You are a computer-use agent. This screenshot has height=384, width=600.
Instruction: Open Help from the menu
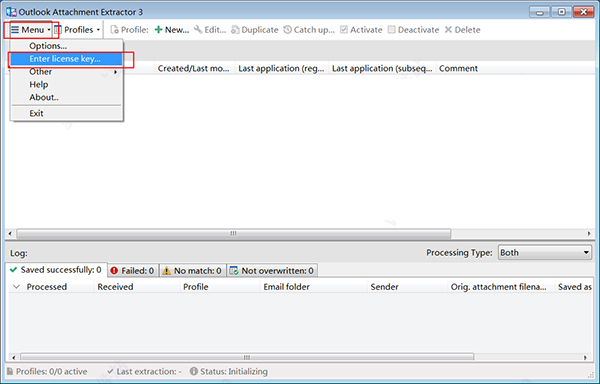coord(66,85)
